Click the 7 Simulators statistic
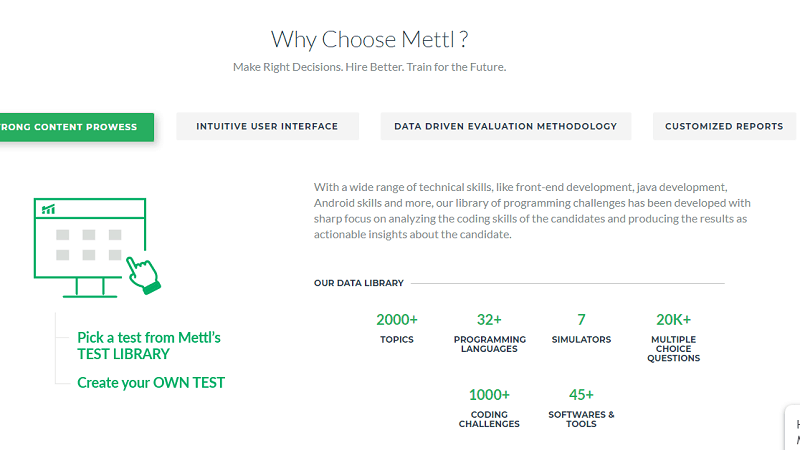This screenshot has width=800, height=450. pos(581,328)
